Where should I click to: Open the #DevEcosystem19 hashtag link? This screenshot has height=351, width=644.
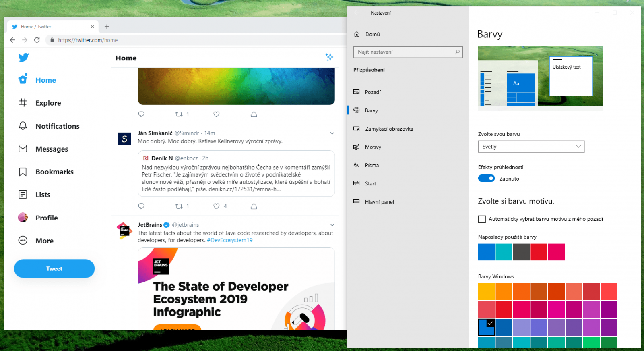(x=230, y=240)
